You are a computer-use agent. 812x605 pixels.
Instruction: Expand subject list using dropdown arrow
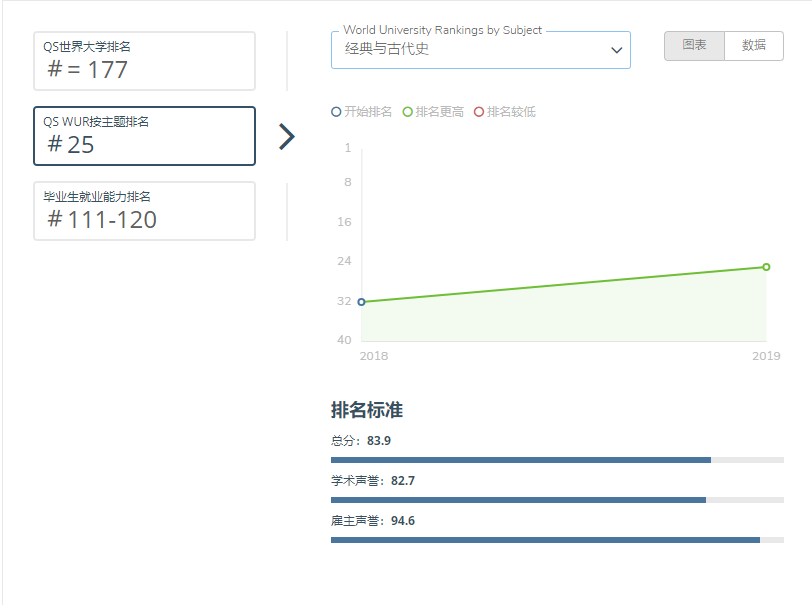(616, 50)
